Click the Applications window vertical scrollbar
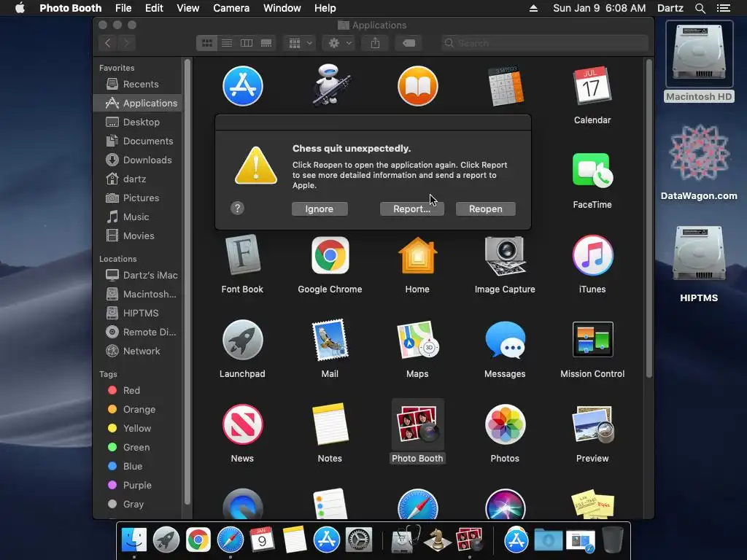 point(649,219)
